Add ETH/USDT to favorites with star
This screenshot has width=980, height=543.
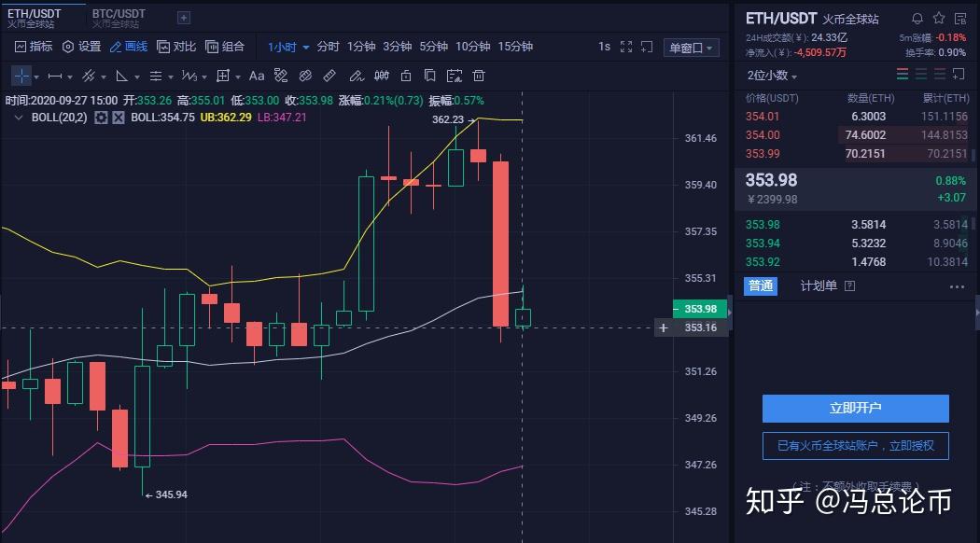[x=939, y=19]
